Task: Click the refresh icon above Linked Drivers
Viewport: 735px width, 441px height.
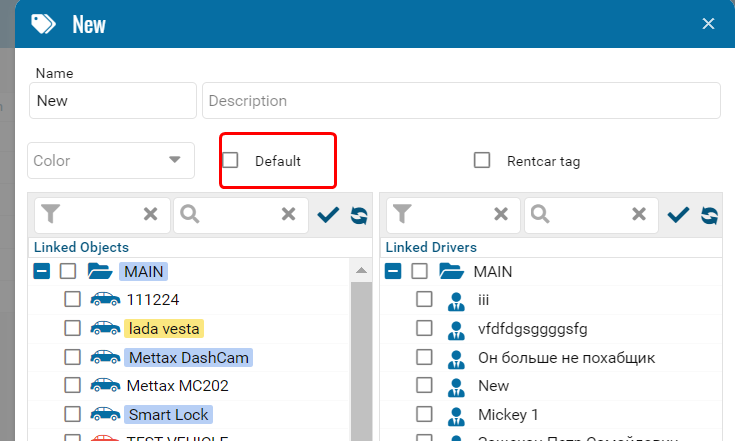Action: pos(709,214)
